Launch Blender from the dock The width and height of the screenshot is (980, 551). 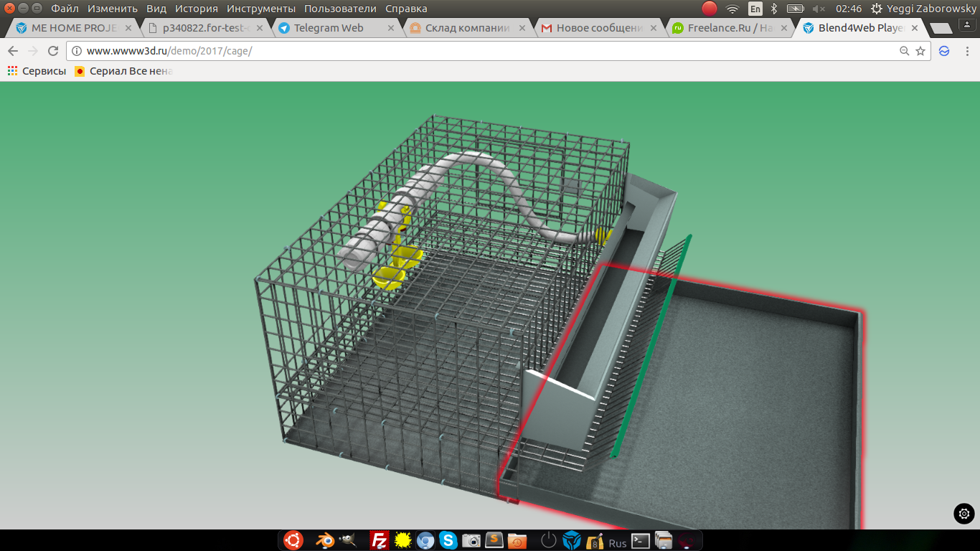(326, 540)
